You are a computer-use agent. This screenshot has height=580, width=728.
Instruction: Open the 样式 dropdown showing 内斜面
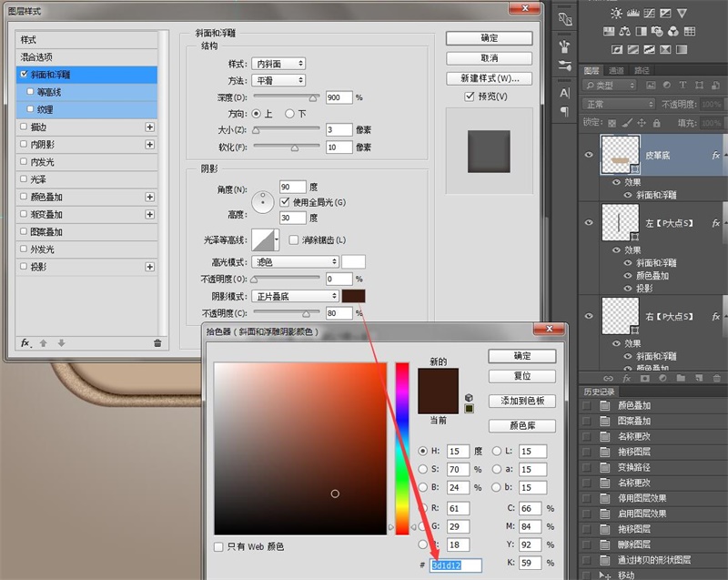tap(278, 64)
